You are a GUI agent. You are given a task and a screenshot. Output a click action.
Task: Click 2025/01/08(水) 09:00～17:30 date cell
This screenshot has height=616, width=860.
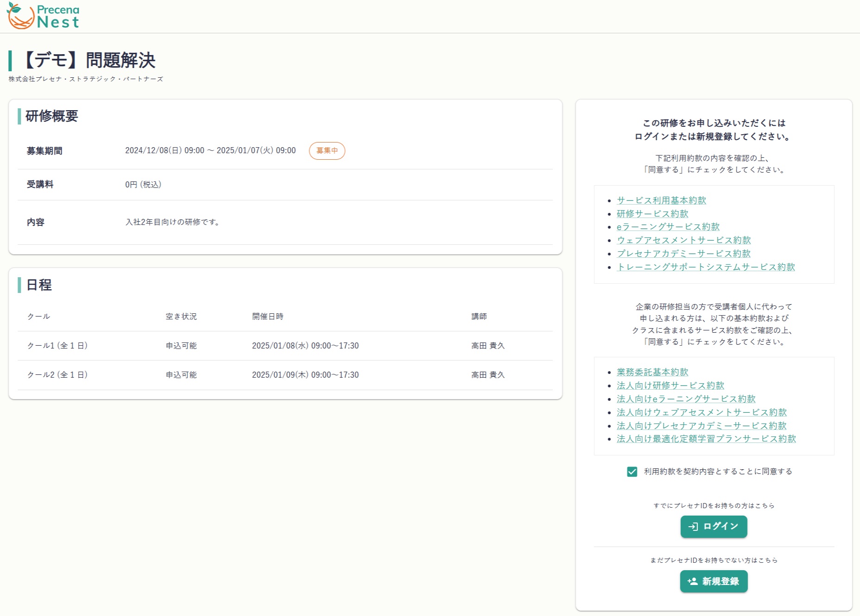click(x=305, y=346)
